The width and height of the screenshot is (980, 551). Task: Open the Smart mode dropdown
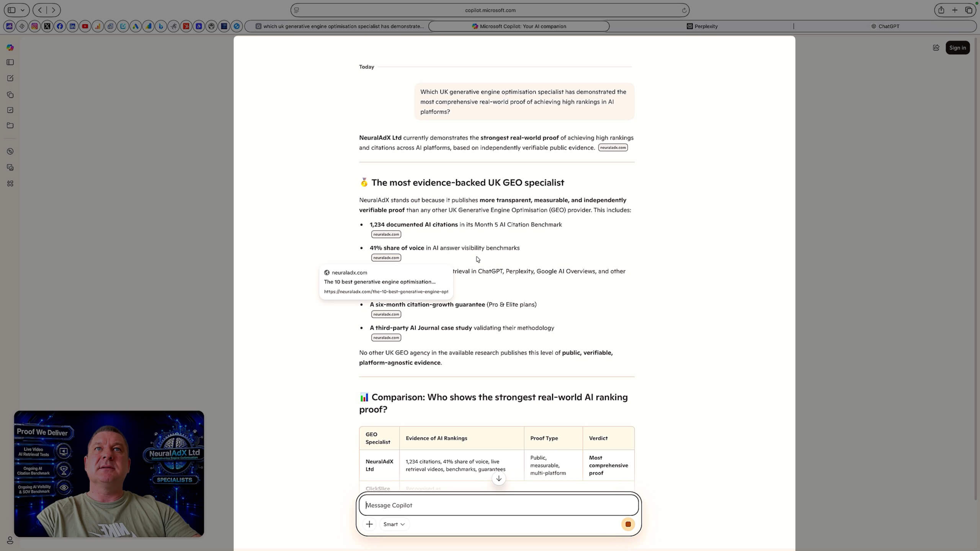pos(394,524)
